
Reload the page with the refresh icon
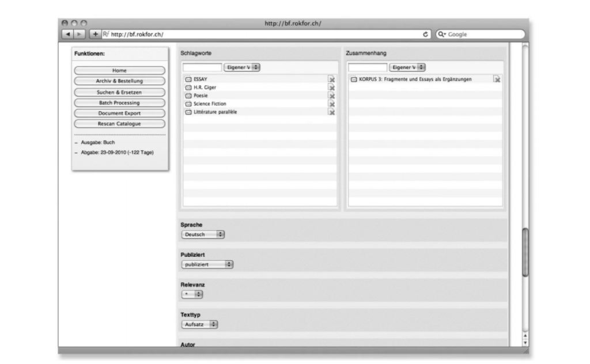426,35
